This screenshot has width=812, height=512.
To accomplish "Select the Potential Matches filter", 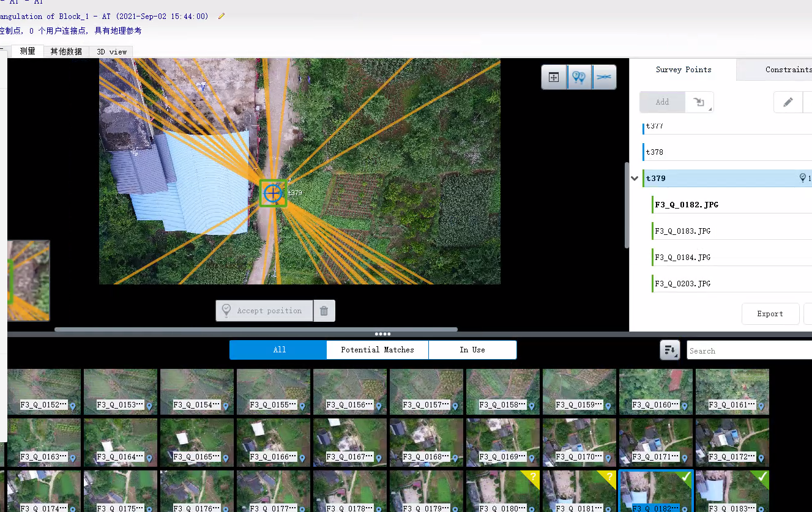I will coord(377,350).
